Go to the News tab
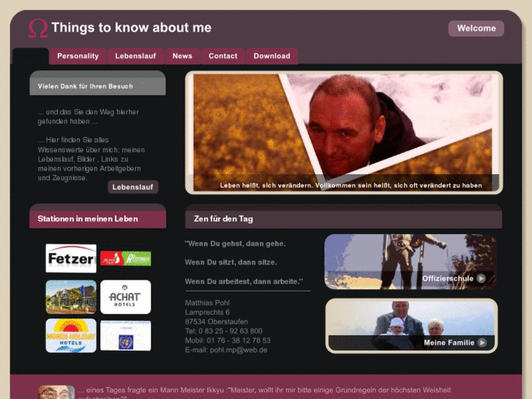The image size is (532, 399). [x=182, y=56]
